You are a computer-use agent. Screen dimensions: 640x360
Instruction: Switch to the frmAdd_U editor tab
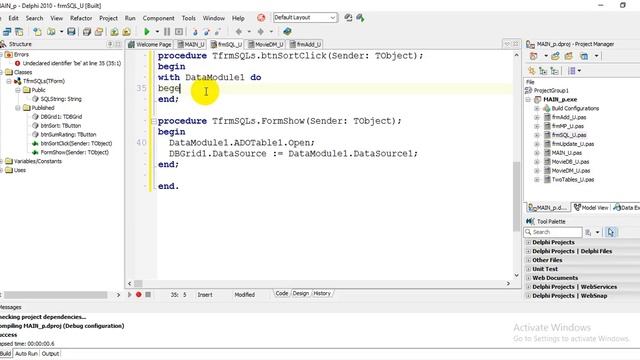click(x=305, y=44)
